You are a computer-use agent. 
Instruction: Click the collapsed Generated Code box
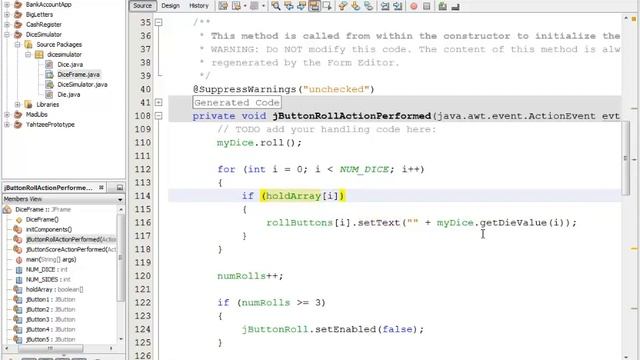coord(237,102)
